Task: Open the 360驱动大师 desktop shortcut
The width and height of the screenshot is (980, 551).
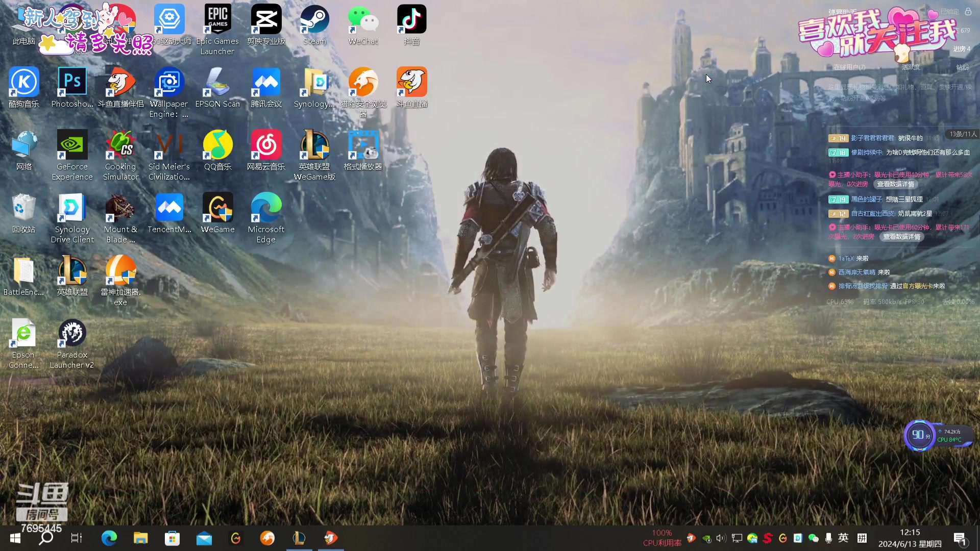Action: [x=169, y=26]
